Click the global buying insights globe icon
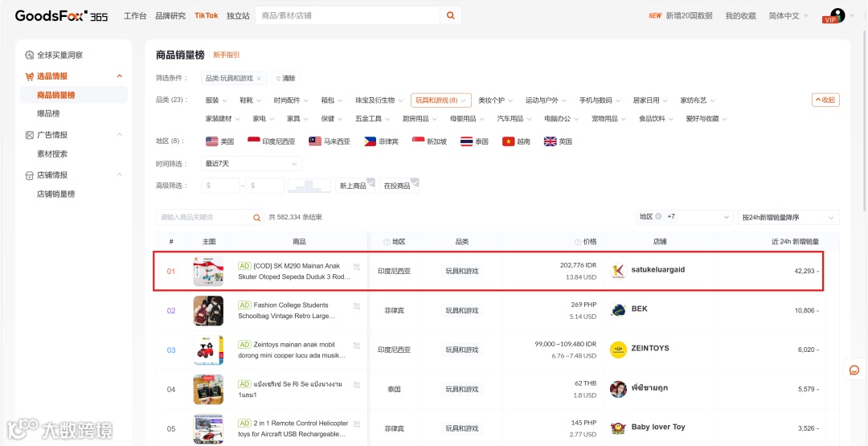The width and height of the screenshot is (868, 446). tap(30, 55)
